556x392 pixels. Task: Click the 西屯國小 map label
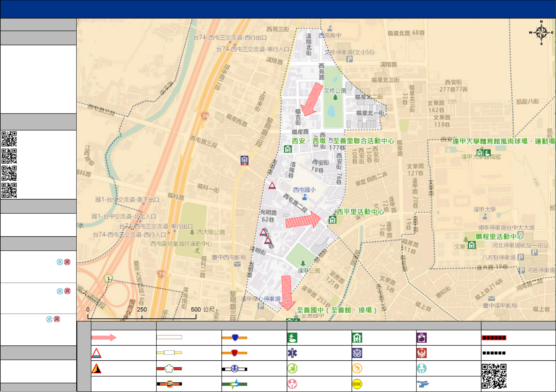click(x=304, y=190)
